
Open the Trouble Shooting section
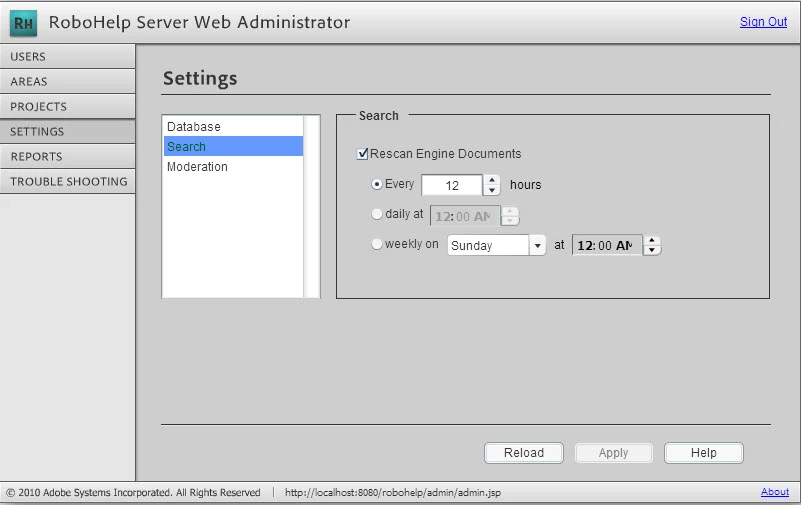coord(67,181)
